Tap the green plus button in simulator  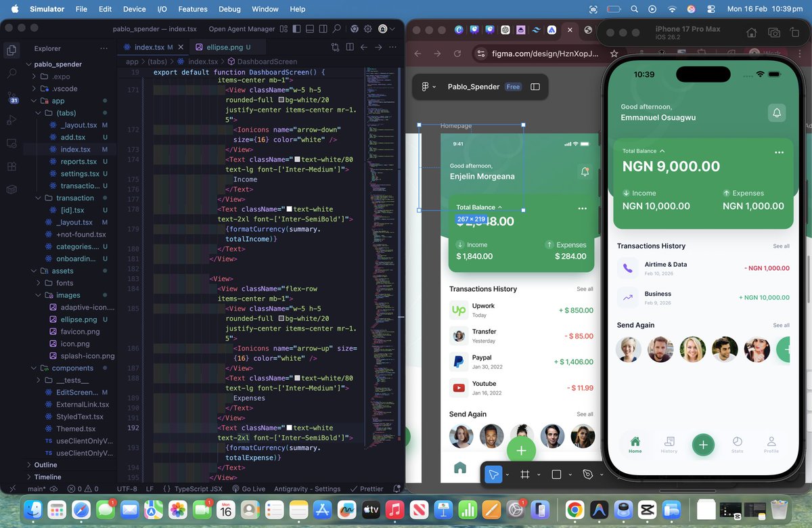(703, 445)
